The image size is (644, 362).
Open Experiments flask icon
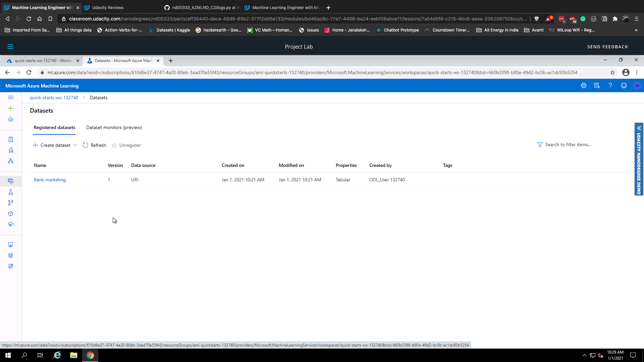11,192
